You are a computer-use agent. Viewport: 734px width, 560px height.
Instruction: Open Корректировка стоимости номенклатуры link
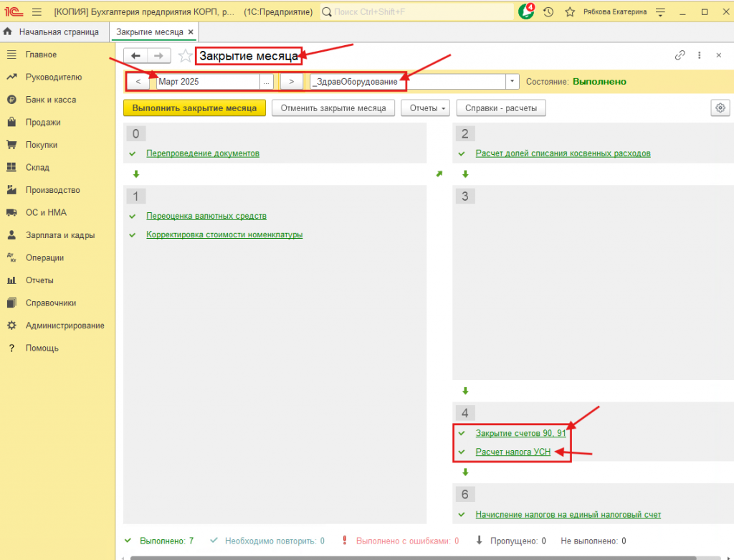coord(224,234)
